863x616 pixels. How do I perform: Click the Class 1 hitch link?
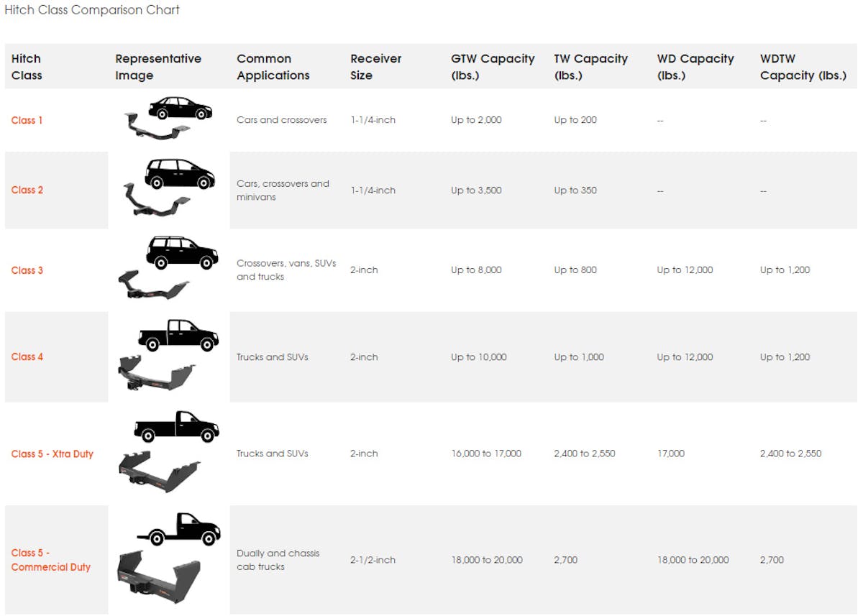pos(27,120)
